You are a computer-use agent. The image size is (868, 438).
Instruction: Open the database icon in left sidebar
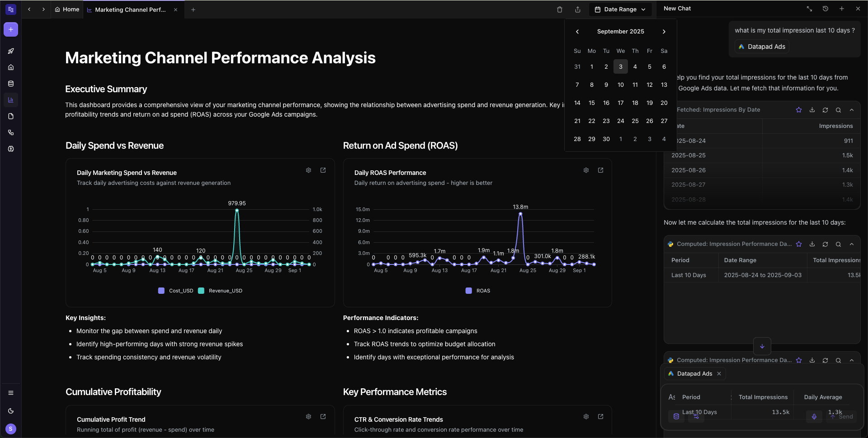[11, 84]
